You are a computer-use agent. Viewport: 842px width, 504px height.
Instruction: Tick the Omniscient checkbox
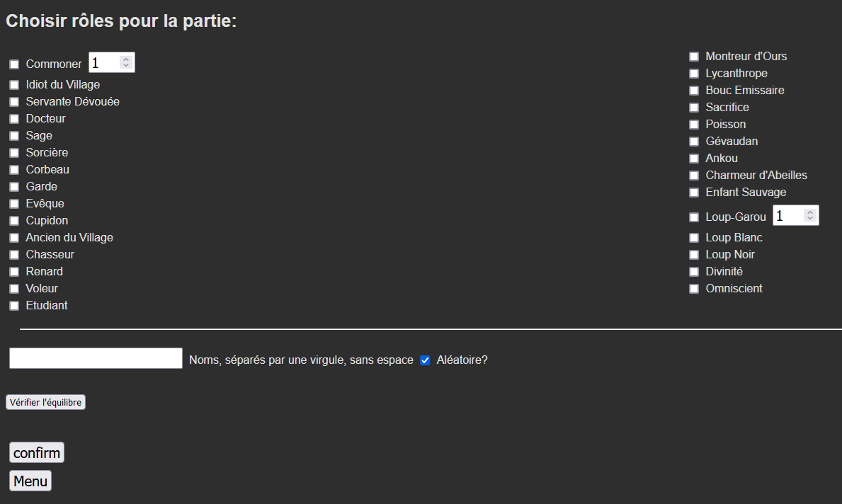[694, 289]
